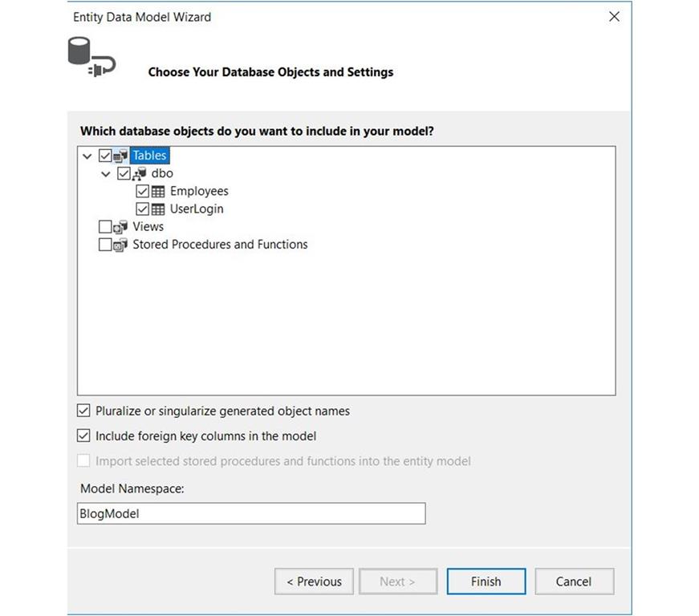Toggle Pluralize or singularize generated object names
The width and height of the screenshot is (699, 616).
83,411
